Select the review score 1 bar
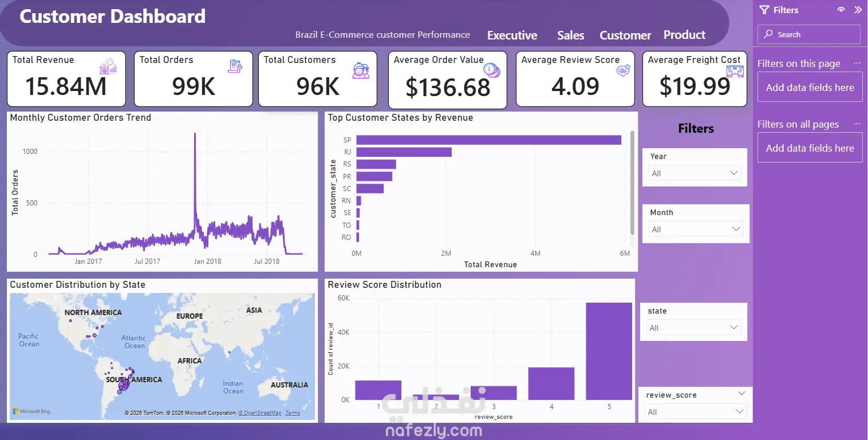This screenshot has height=440, width=868. pos(378,390)
